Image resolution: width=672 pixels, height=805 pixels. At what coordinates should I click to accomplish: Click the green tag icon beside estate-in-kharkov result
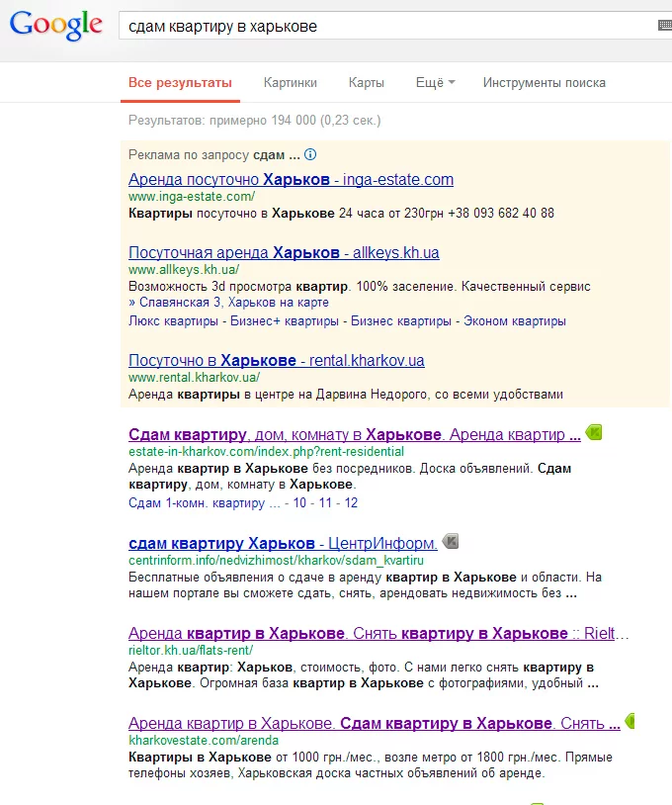tap(594, 432)
